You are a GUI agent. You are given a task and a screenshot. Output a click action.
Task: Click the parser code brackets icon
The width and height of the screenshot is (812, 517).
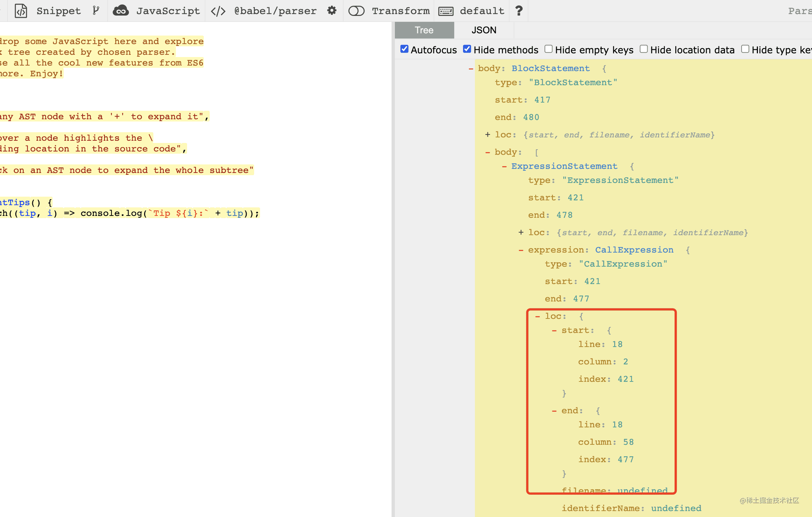(x=218, y=11)
